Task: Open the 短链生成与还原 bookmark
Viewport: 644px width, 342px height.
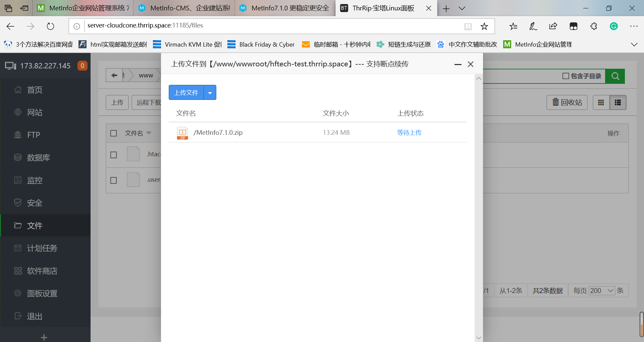Action: (x=404, y=45)
